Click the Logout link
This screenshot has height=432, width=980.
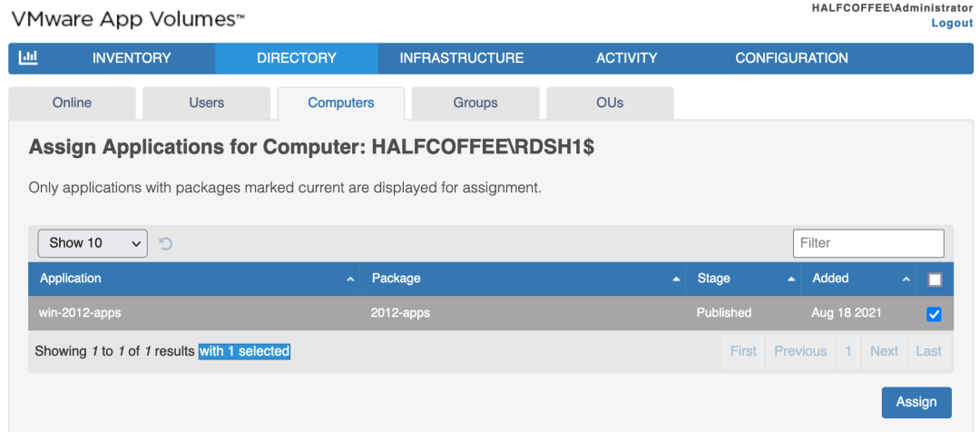tap(952, 23)
